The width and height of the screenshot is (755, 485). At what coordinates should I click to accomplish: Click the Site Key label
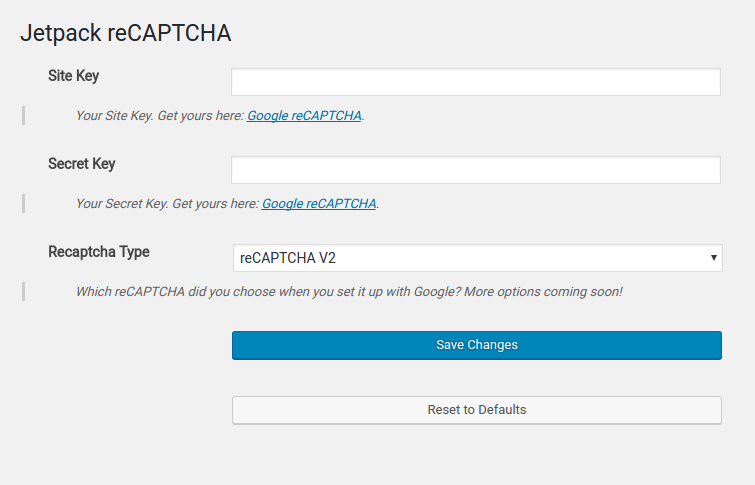[x=74, y=76]
